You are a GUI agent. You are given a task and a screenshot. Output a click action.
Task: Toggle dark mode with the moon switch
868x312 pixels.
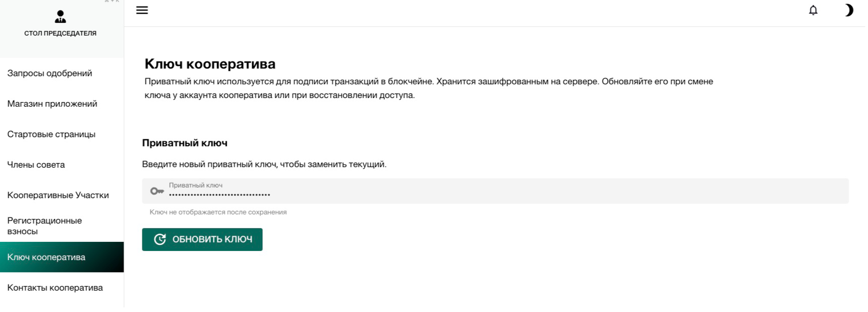849,10
